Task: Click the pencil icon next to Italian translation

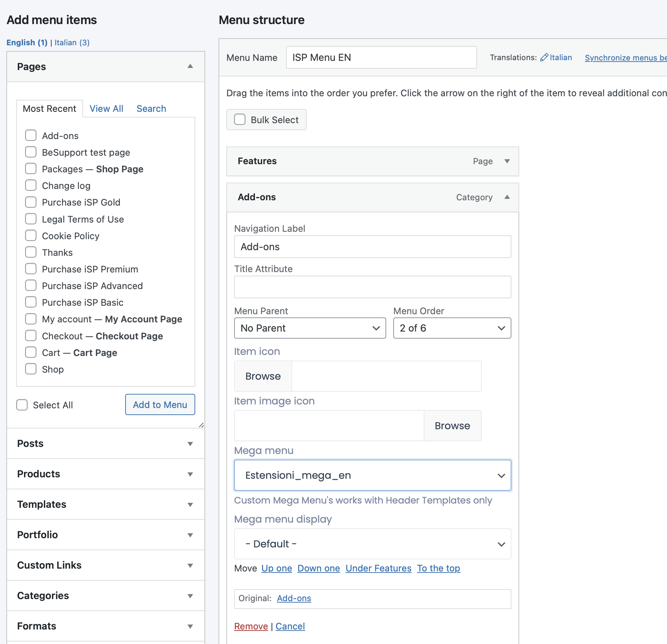Action: pyautogui.click(x=544, y=57)
